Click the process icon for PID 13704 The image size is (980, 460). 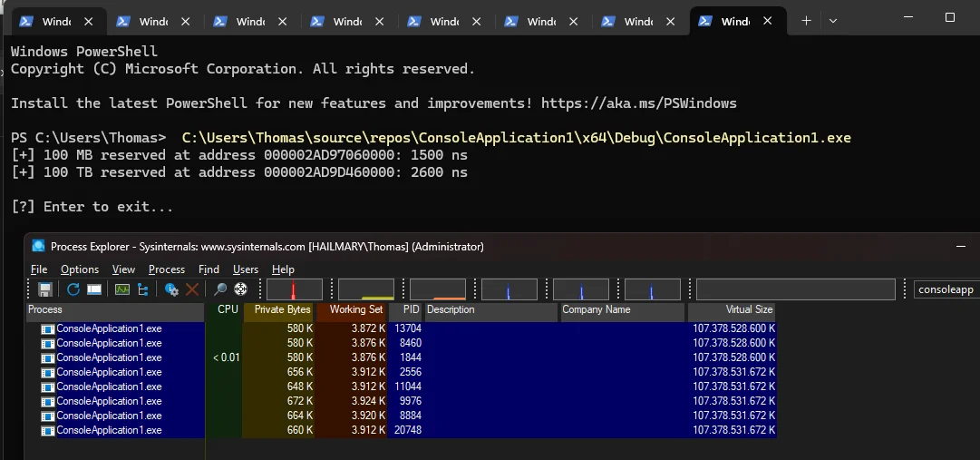pyautogui.click(x=47, y=328)
